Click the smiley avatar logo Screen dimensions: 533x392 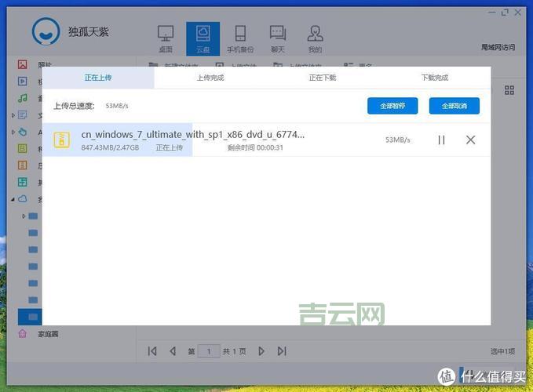tap(46, 31)
